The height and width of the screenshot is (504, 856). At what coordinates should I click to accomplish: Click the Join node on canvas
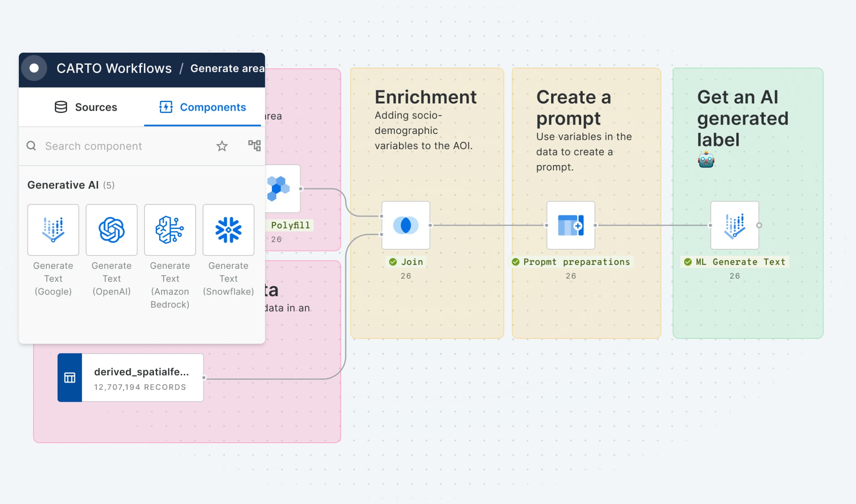405,225
